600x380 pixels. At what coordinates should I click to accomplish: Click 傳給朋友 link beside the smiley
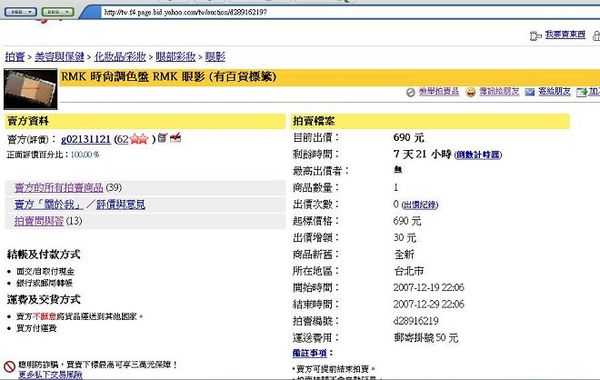[499, 91]
